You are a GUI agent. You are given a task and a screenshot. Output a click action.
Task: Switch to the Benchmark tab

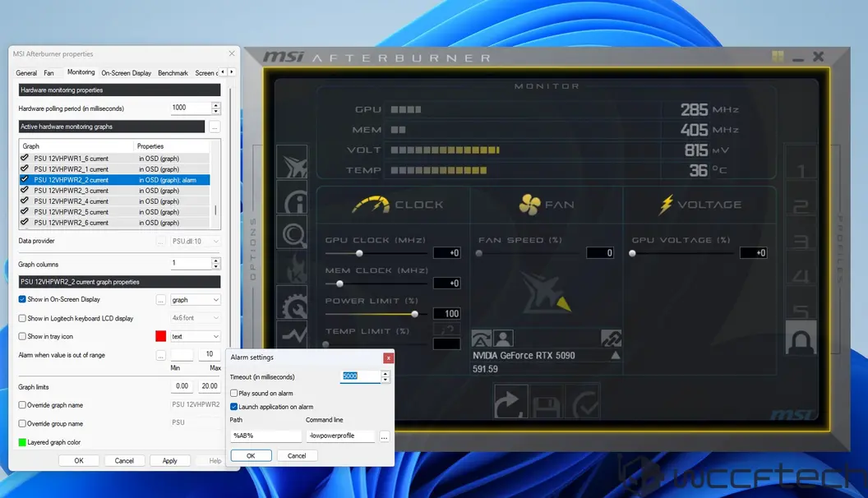tap(173, 73)
